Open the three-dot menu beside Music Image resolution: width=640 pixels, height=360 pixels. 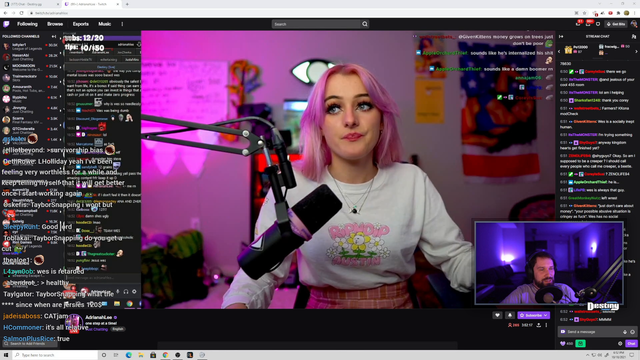[122, 24]
